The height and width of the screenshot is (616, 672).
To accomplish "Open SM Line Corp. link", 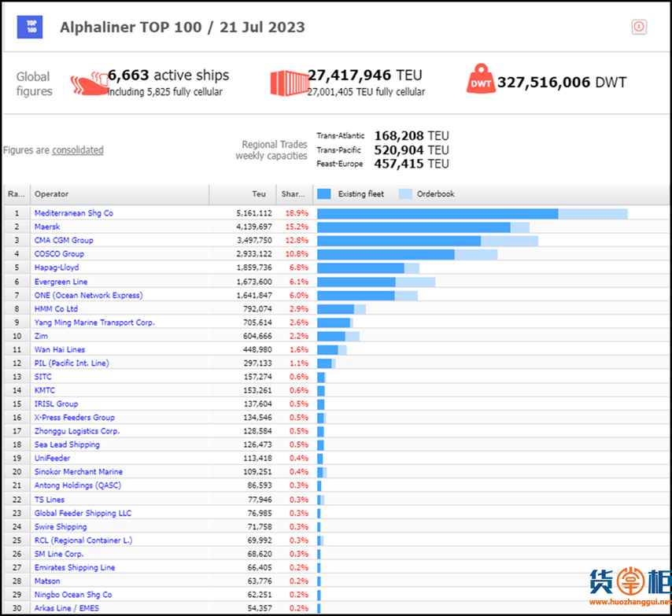I will tap(59, 554).
